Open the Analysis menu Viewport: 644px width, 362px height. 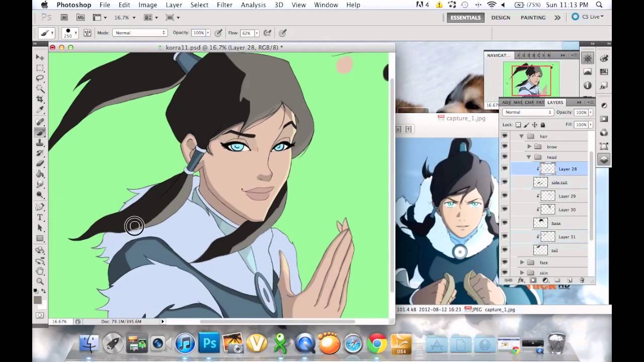tap(253, 5)
